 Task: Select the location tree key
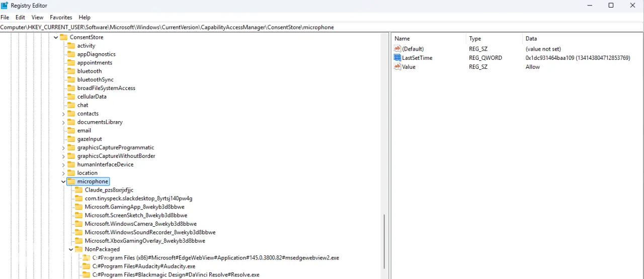[x=88, y=173]
